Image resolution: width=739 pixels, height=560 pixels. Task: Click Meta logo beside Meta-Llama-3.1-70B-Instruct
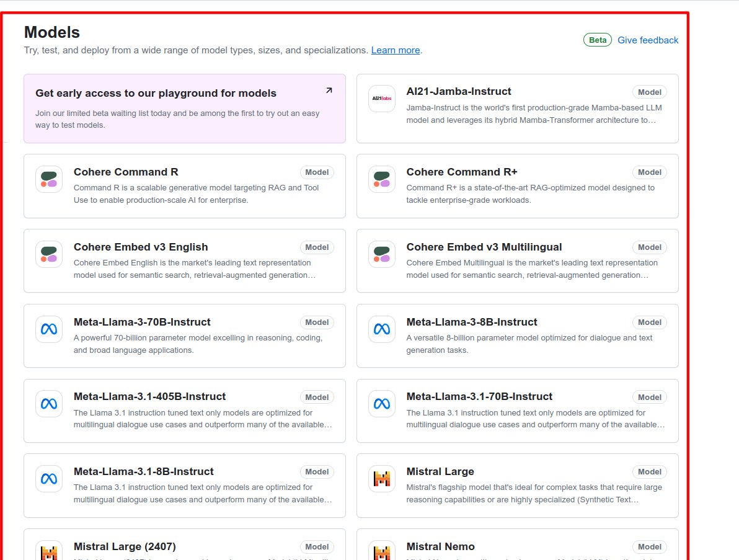point(382,404)
